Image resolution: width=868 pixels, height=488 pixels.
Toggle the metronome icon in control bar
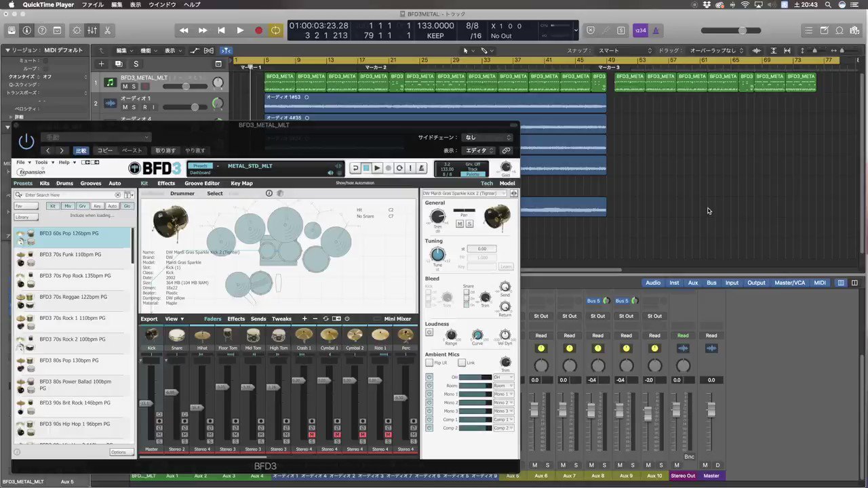(x=656, y=30)
